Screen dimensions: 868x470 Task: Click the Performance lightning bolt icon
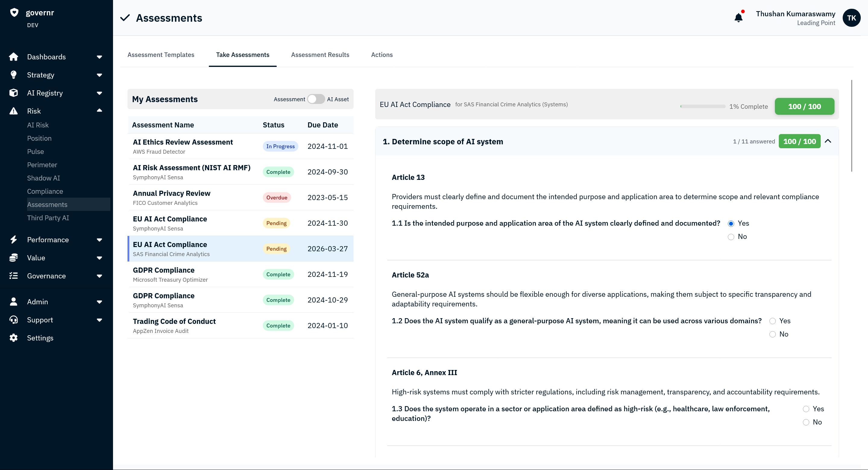tap(14, 240)
